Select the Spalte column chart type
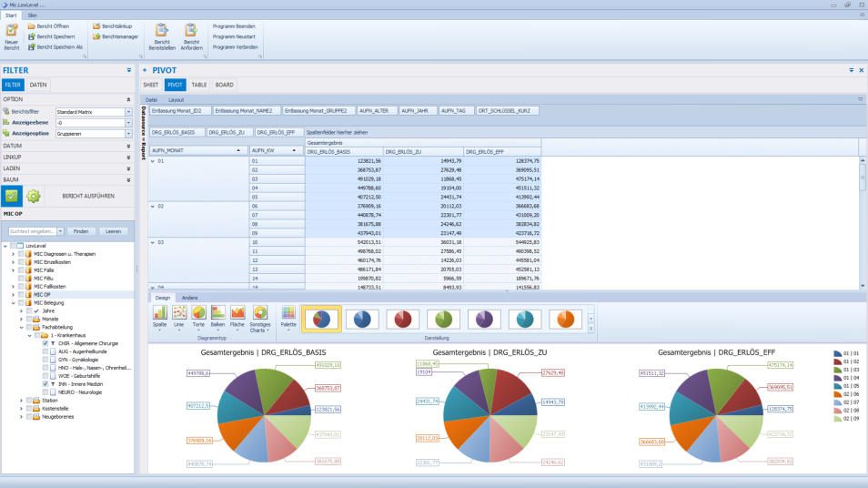This screenshot has width=868, height=488. pyautogui.click(x=160, y=314)
